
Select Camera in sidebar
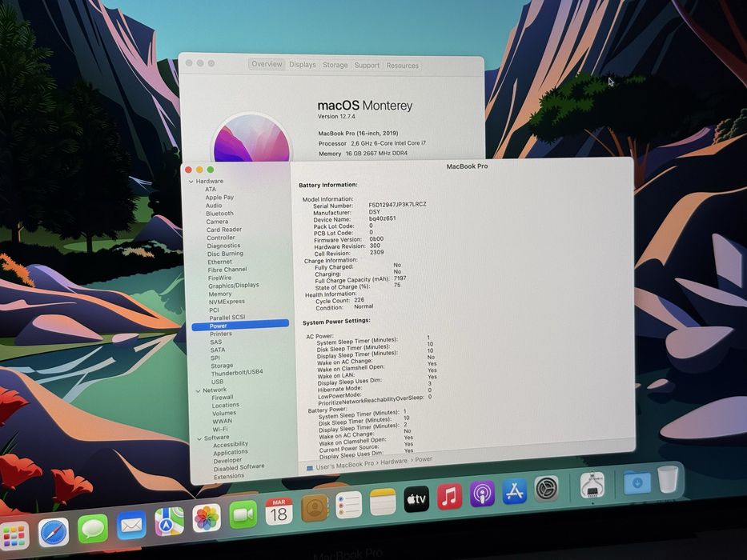(217, 222)
